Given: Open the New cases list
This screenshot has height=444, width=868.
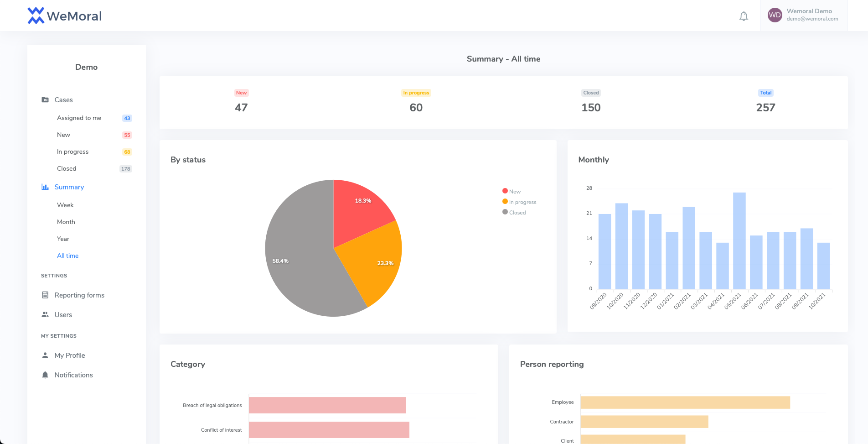Looking at the screenshot, I should [63, 135].
